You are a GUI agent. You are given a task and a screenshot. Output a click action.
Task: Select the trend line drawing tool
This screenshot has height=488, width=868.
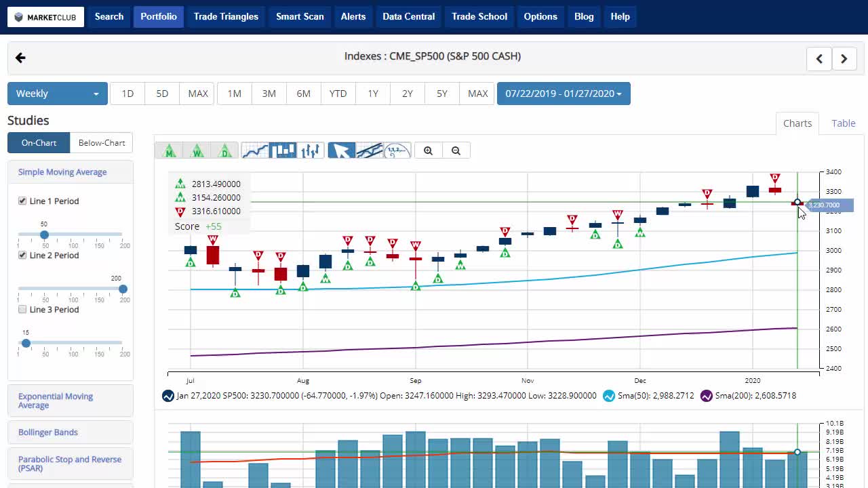pos(369,150)
